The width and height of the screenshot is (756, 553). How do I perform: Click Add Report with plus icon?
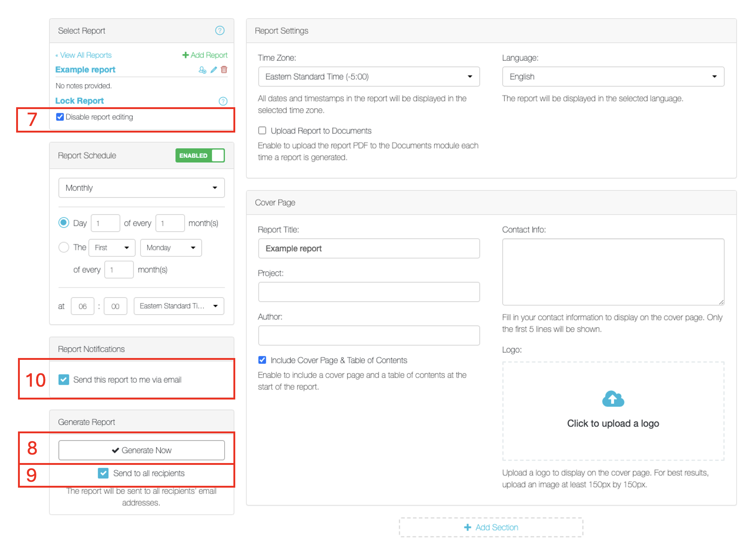click(x=205, y=55)
